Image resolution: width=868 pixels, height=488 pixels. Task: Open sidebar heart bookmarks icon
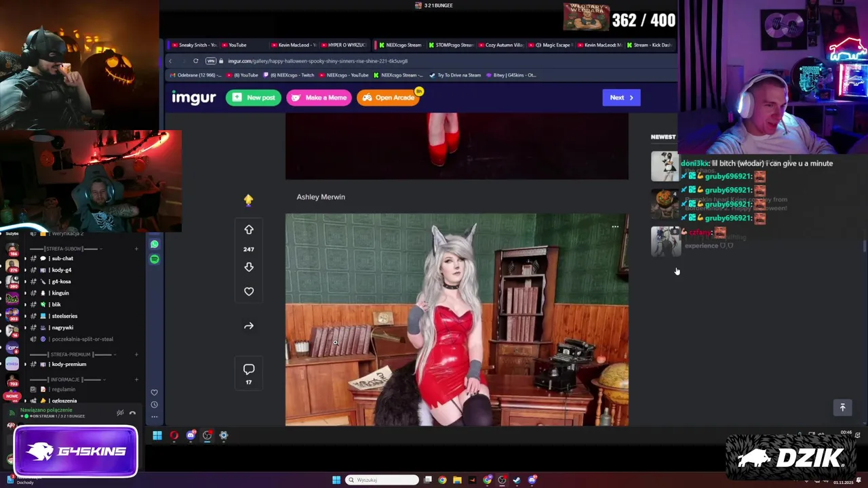pos(155,392)
